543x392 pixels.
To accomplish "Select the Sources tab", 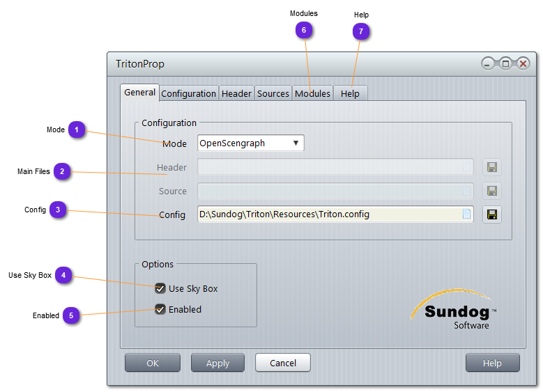I will 273,93.
